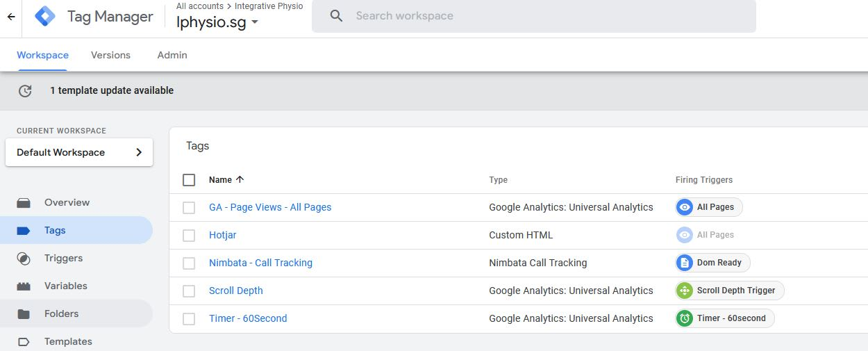Switch to the Workspace tab
Viewport: 868px width, 351px height.
(42, 55)
